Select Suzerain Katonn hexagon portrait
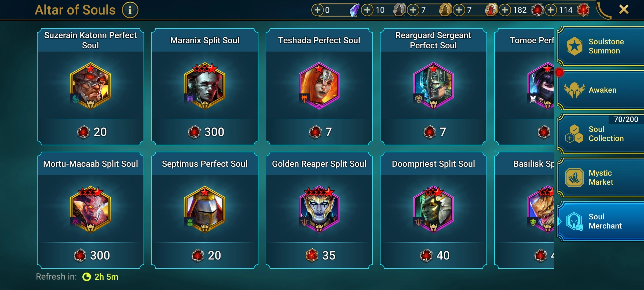 click(90, 86)
